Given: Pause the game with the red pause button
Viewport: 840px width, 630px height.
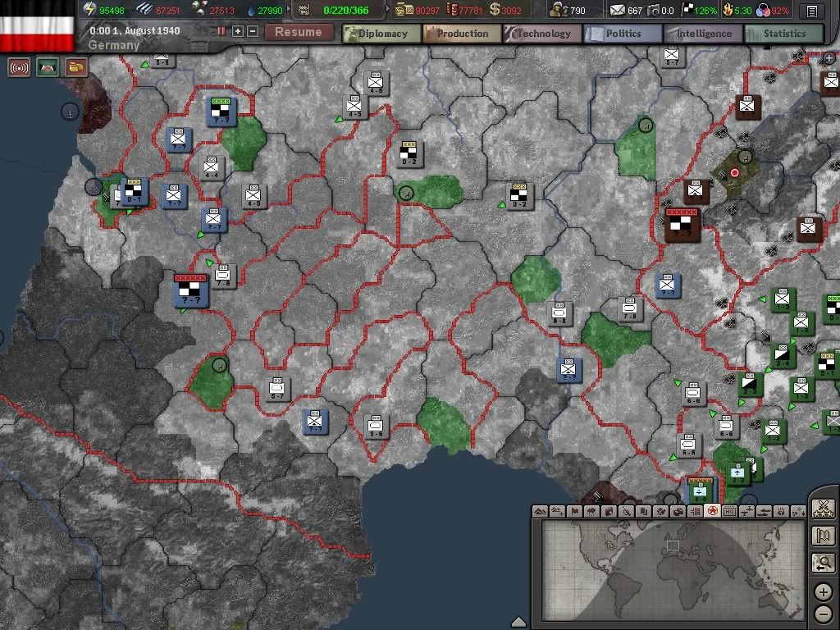Looking at the screenshot, I should click(221, 31).
